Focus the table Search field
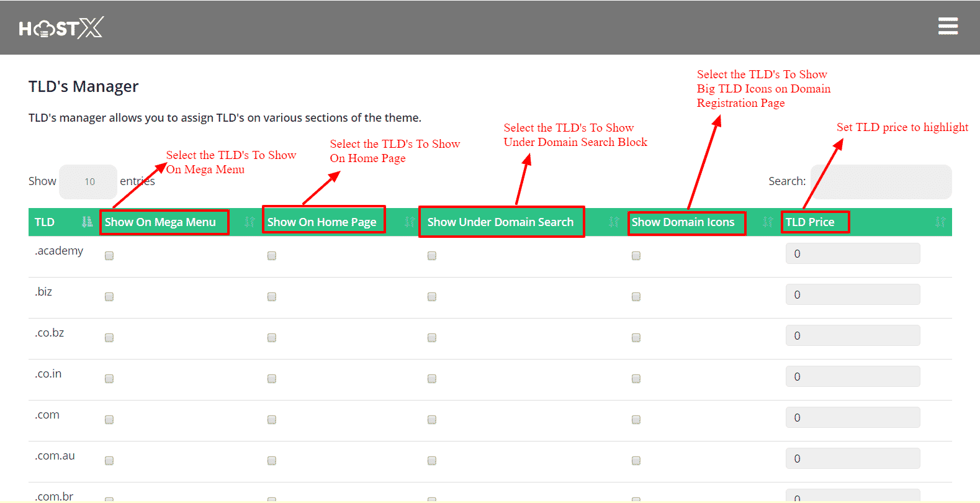This screenshot has width=980, height=503. (881, 181)
